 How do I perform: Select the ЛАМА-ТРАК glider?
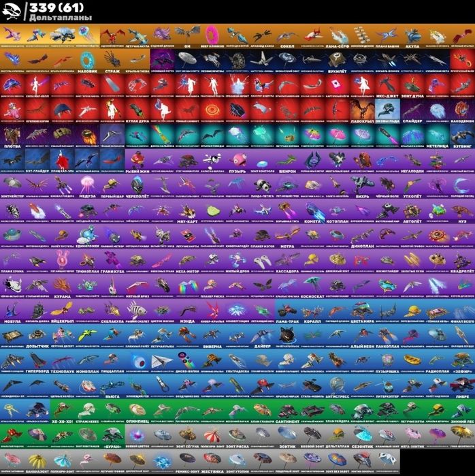(x=287, y=311)
